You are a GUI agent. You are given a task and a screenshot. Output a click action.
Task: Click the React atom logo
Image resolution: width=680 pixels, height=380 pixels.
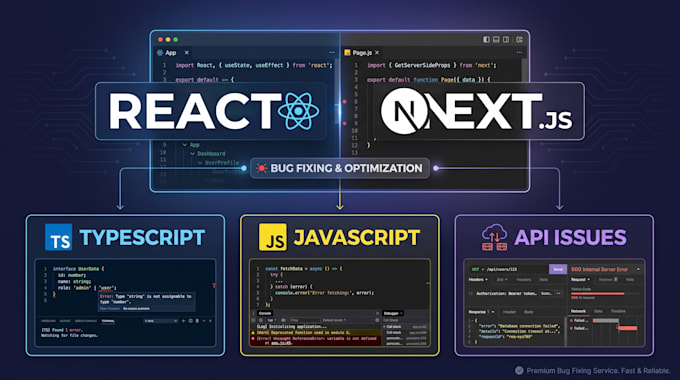click(x=298, y=111)
